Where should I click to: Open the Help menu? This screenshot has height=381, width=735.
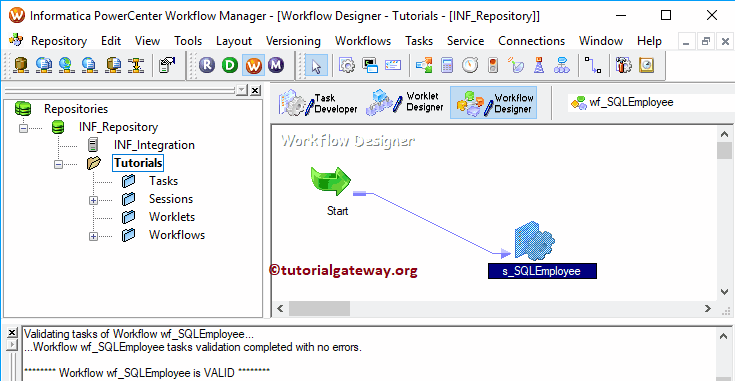pos(649,41)
